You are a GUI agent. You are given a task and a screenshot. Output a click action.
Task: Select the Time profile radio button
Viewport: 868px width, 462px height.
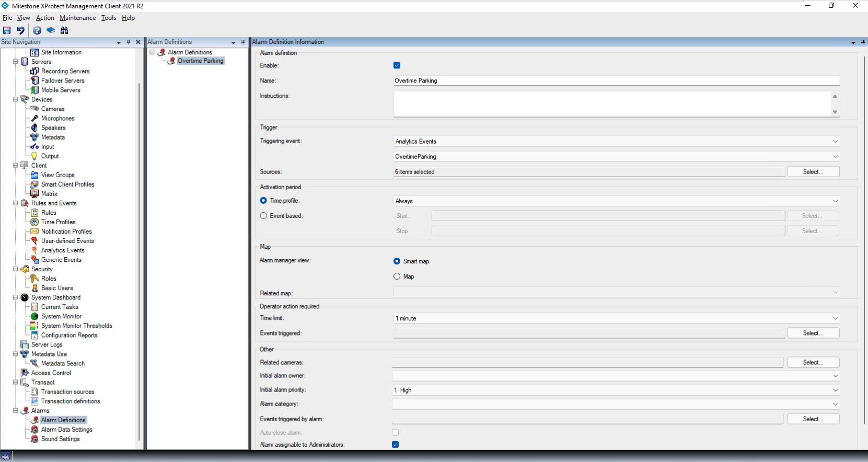click(263, 200)
